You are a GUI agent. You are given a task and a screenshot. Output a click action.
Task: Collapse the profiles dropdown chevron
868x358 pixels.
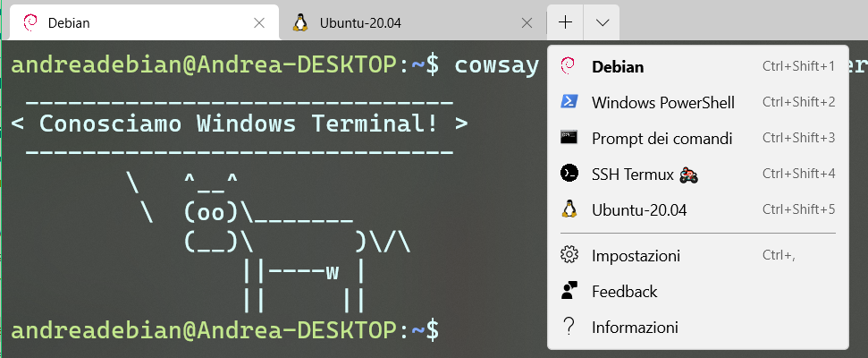point(603,22)
